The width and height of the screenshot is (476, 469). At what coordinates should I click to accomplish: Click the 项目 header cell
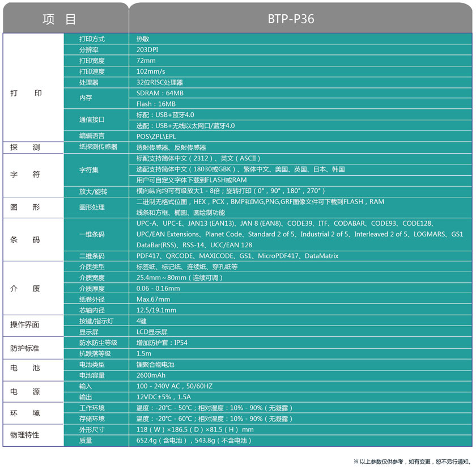59,19
